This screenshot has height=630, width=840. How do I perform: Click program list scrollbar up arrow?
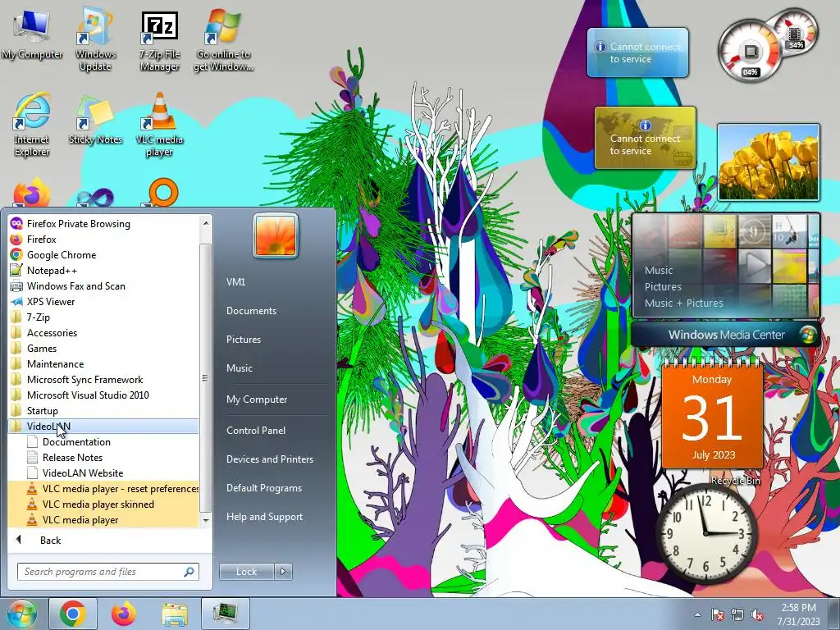(206, 222)
